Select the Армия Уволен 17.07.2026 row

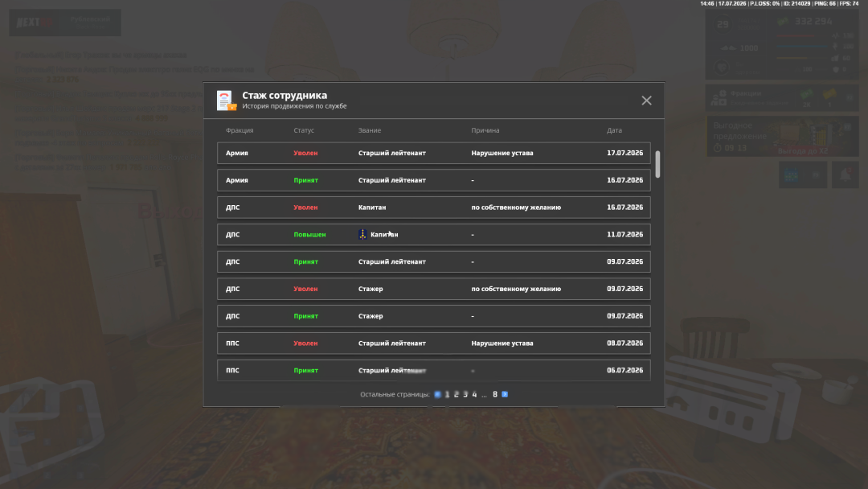[433, 153]
